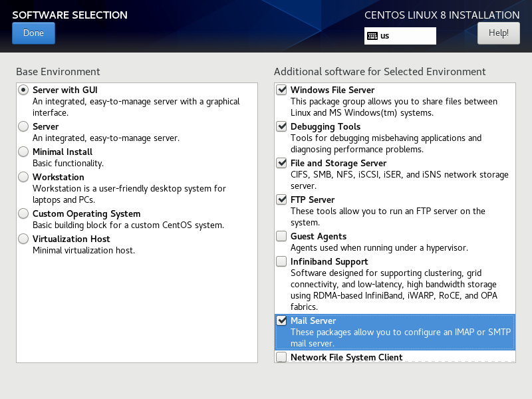Enable the Guest Agents checkbox
Image resolution: width=532 pixels, height=399 pixels.
(x=281, y=236)
